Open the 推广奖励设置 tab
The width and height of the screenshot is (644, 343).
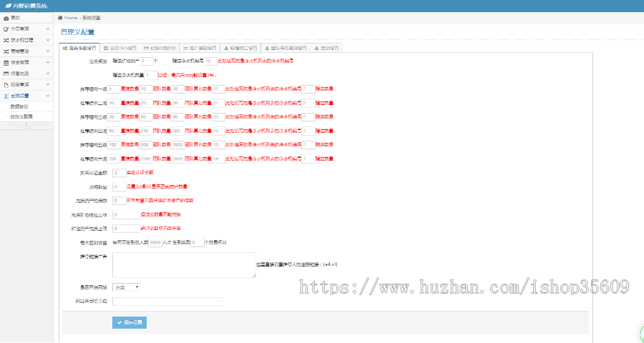pyautogui.click(x=200, y=48)
